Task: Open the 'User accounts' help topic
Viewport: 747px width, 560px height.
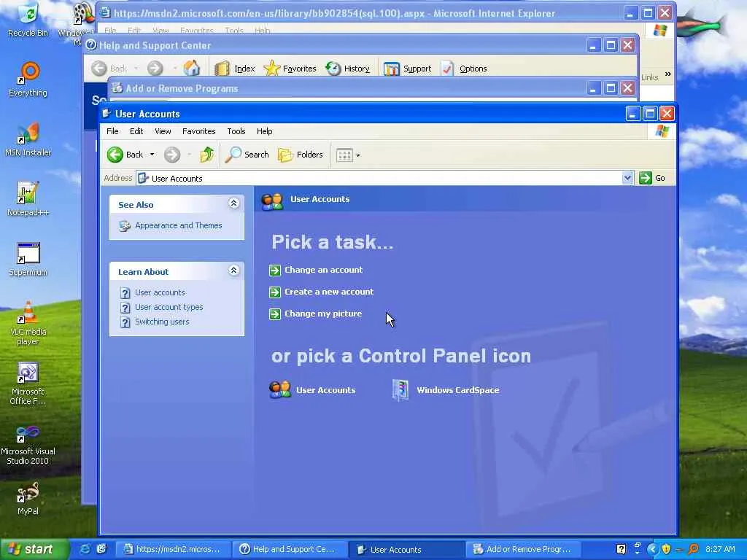Action: (160, 292)
